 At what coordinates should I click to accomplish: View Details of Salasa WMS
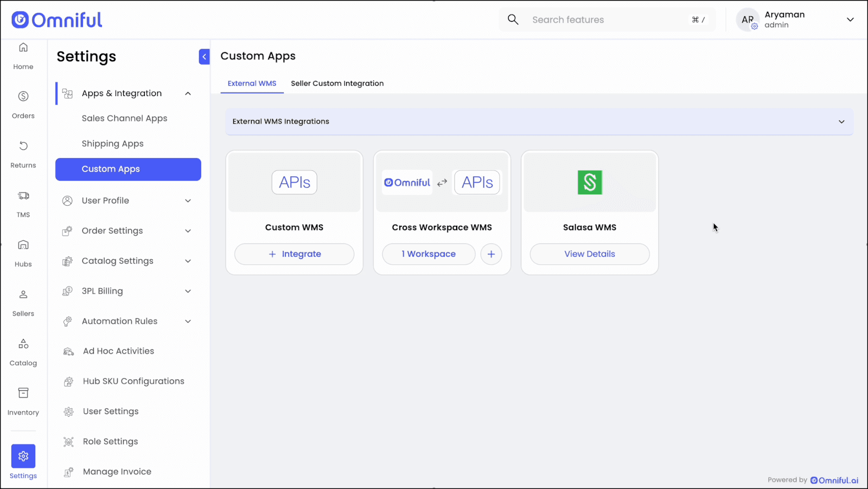coord(589,254)
